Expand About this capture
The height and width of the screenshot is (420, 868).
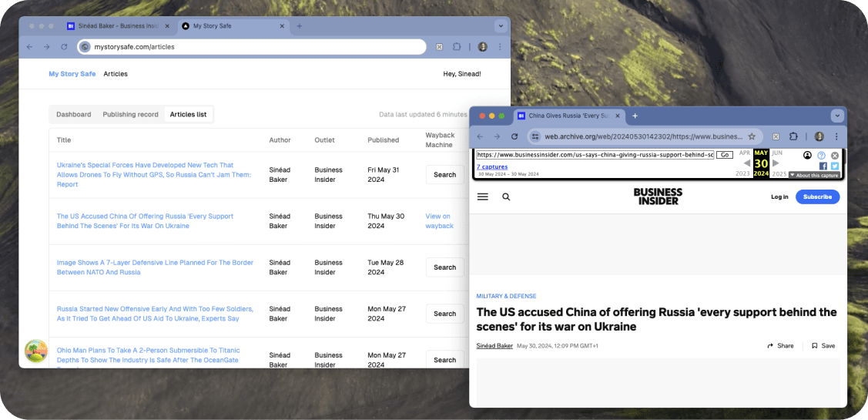click(x=814, y=175)
